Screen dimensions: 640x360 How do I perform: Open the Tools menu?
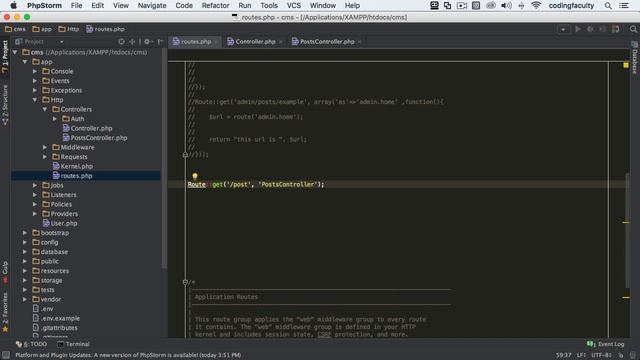pos(269,6)
